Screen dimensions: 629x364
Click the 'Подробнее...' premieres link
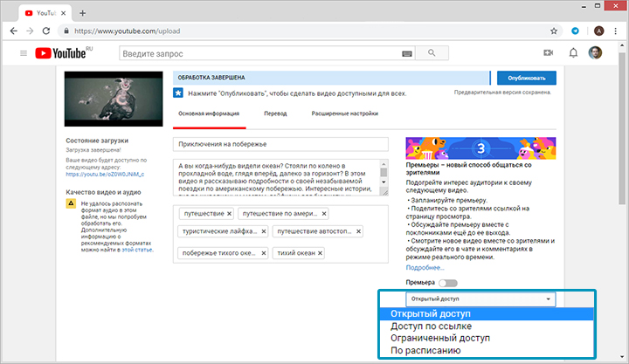coord(425,268)
